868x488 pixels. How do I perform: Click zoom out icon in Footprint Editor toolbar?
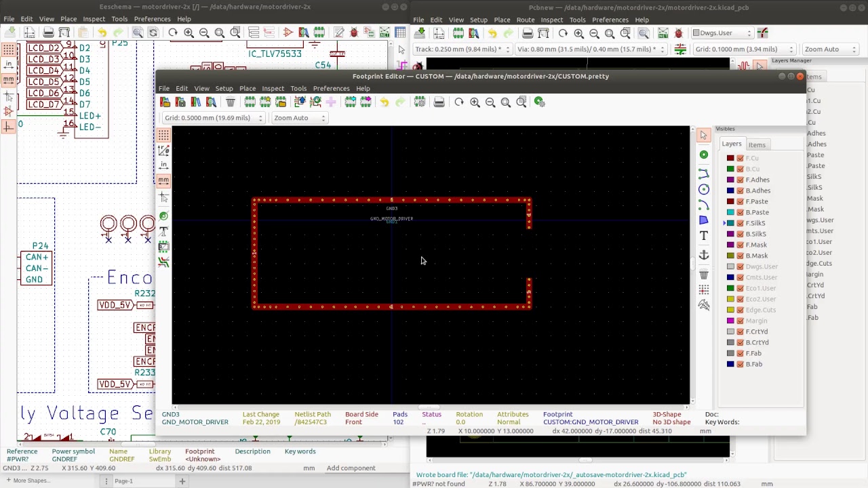click(490, 102)
